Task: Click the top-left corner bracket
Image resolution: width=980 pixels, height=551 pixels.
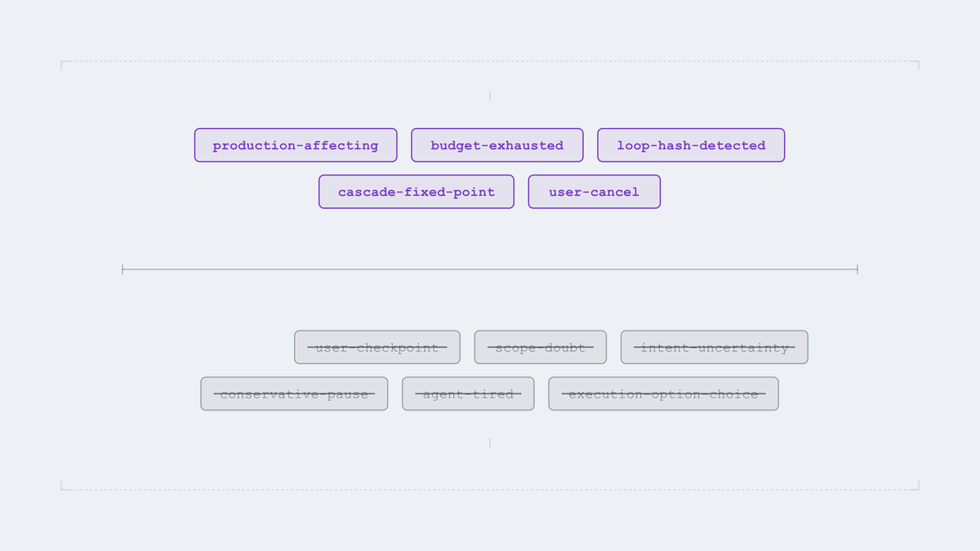Action: (x=65, y=65)
